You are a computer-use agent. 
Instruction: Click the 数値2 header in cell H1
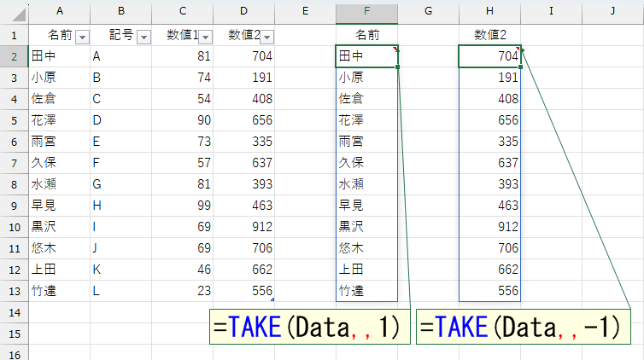pos(489,35)
